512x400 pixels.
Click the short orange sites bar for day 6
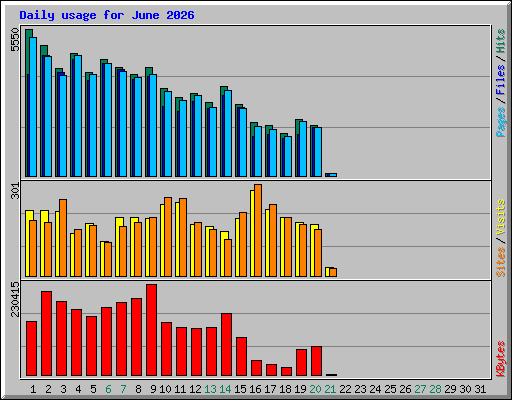108,259
